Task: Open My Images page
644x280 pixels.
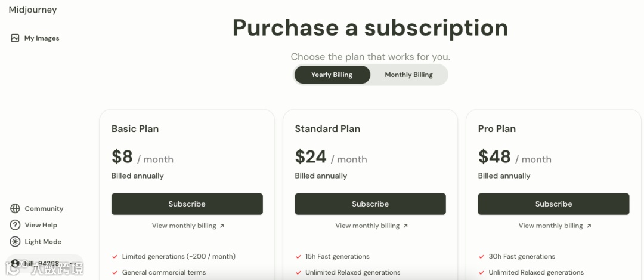Action: coord(42,38)
